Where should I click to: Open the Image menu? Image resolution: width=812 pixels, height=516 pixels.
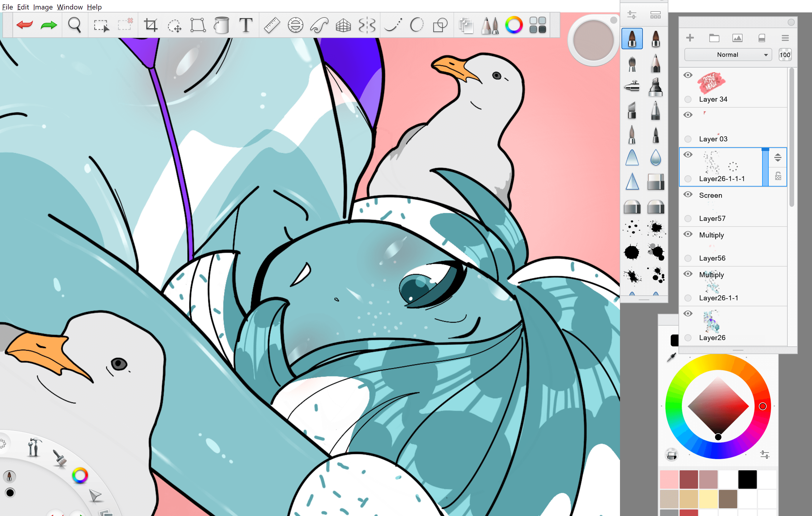(x=42, y=7)
